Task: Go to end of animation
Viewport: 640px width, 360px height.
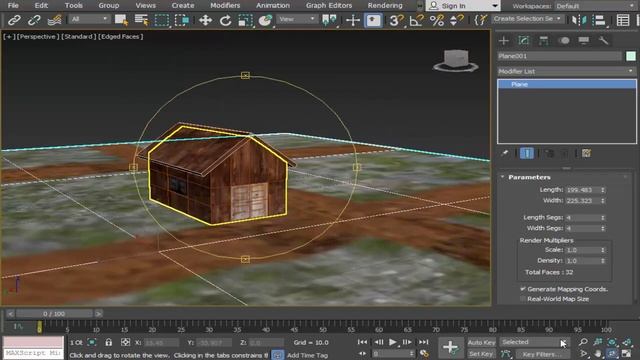Action: tap(424, 342)
